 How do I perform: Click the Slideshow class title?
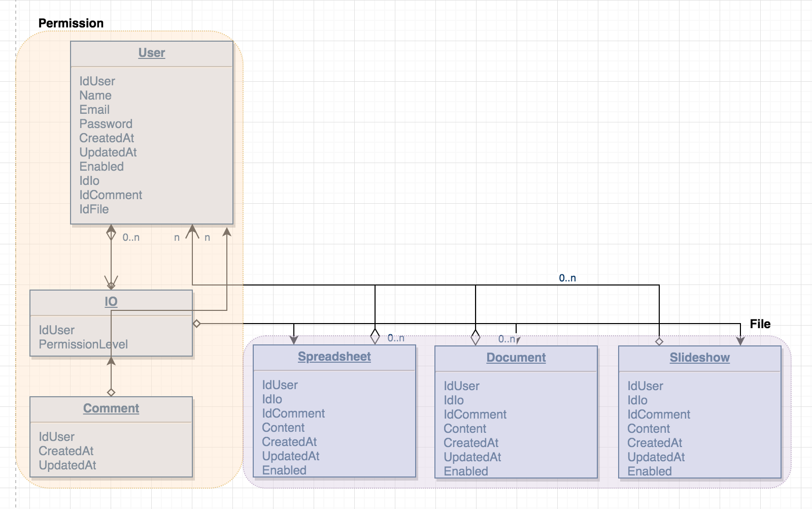[699, 358]
